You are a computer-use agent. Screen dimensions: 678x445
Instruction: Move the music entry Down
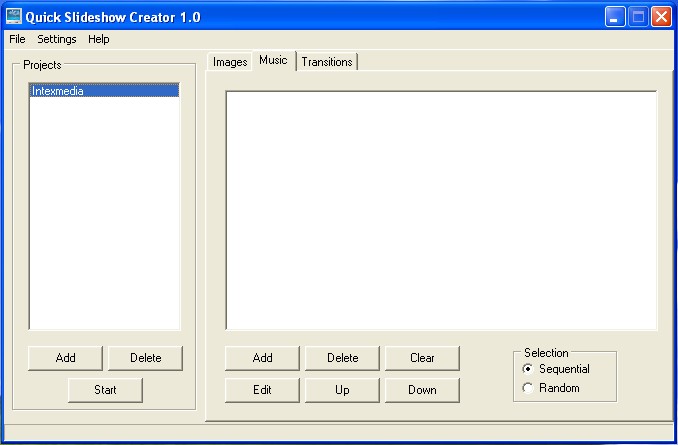(x=422, y=390)
